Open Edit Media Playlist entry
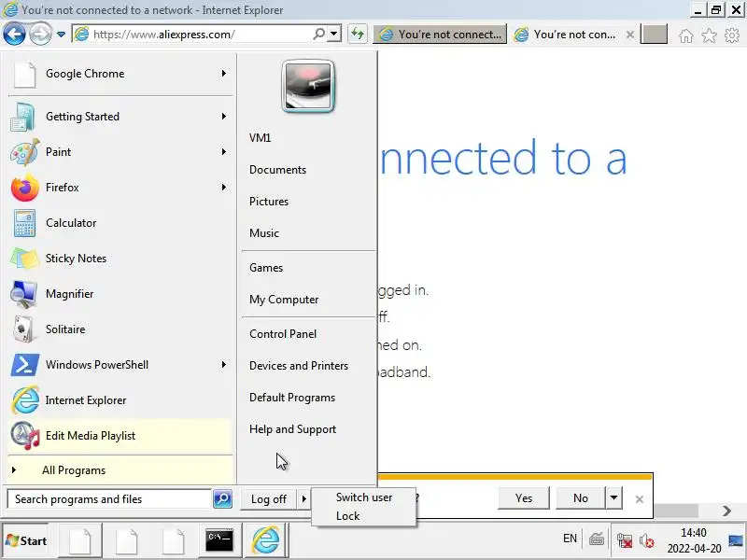 click(120, 436)
